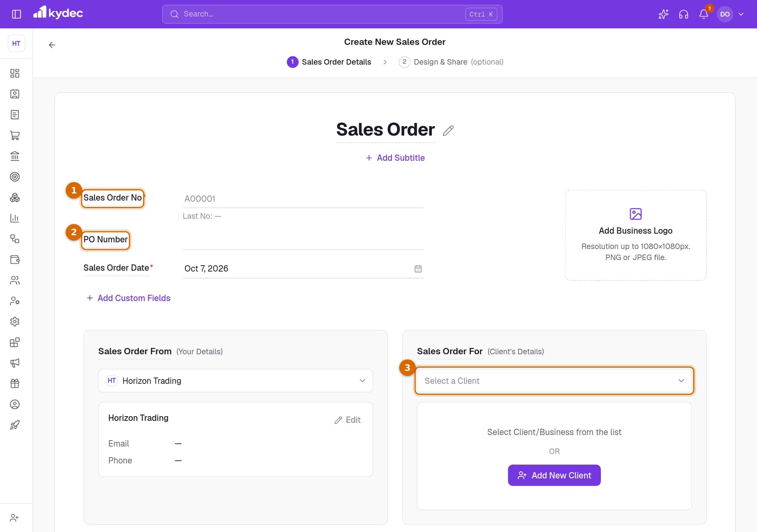
Task: Open the DO user avatar
Action: click(x=725, y=14)
